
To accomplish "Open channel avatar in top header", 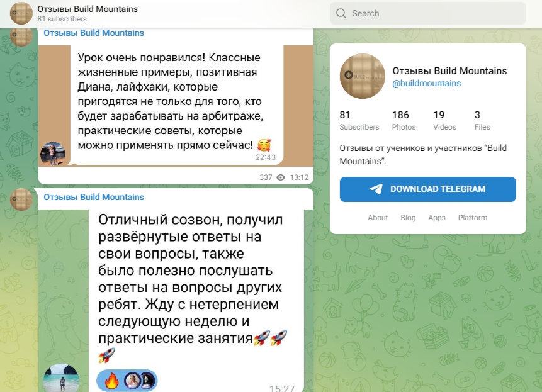I will pyautogui.click(x=21, y=13).
